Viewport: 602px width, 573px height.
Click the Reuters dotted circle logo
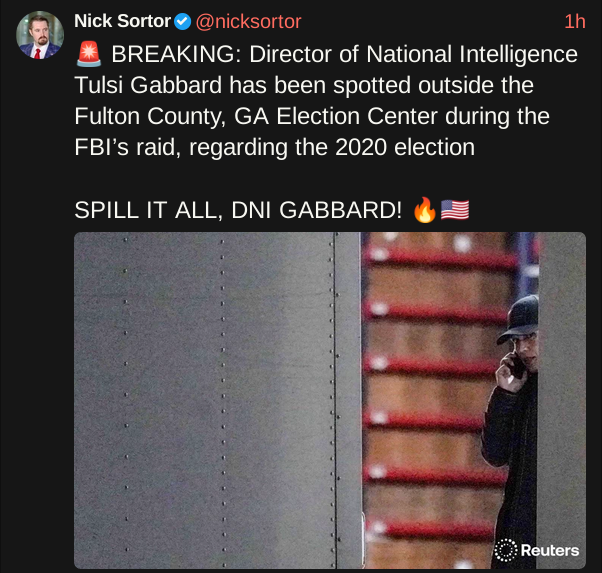pos(507,549)
